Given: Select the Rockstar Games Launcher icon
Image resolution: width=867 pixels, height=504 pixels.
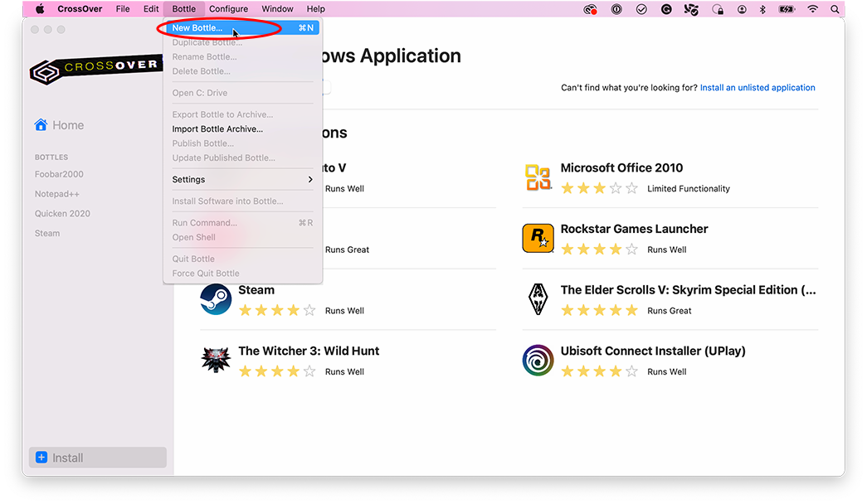Looking at the screenshot, I should [x=538, y=238].
